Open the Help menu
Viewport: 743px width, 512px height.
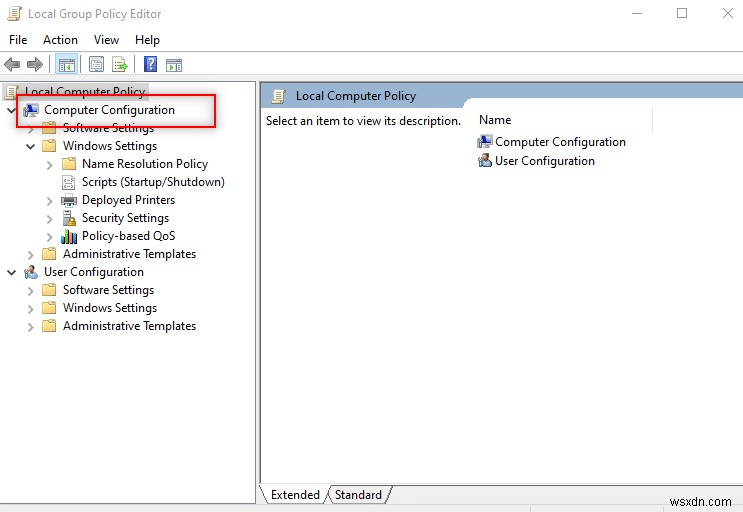click(147, 40)
